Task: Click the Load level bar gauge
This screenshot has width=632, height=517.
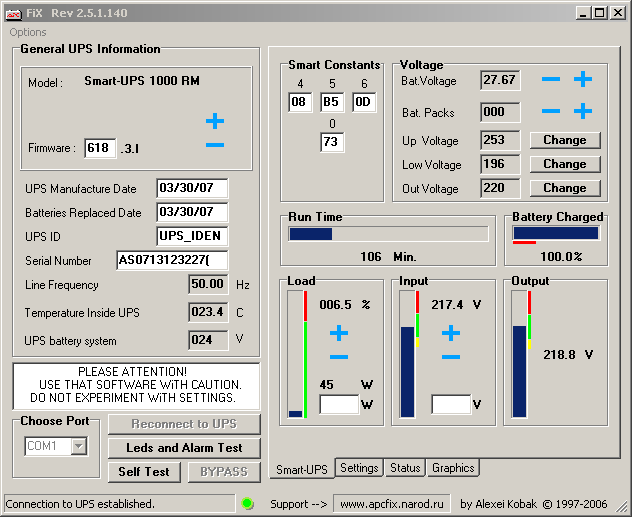Action: (295, 355)
